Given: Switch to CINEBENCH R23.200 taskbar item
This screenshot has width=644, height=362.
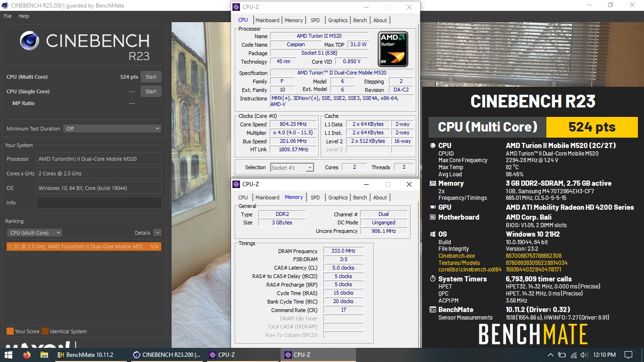Looking at the screenshot, I should point(166,354).
